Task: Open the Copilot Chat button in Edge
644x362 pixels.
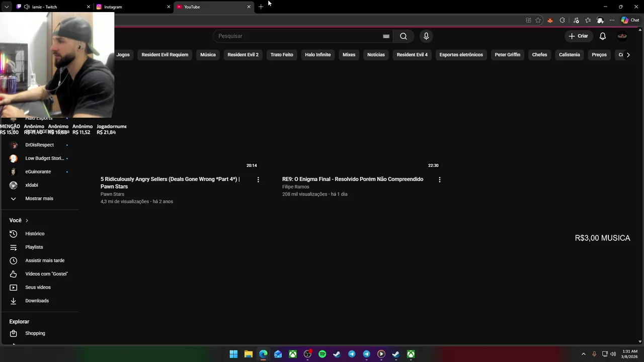Action: pos(630,20)
